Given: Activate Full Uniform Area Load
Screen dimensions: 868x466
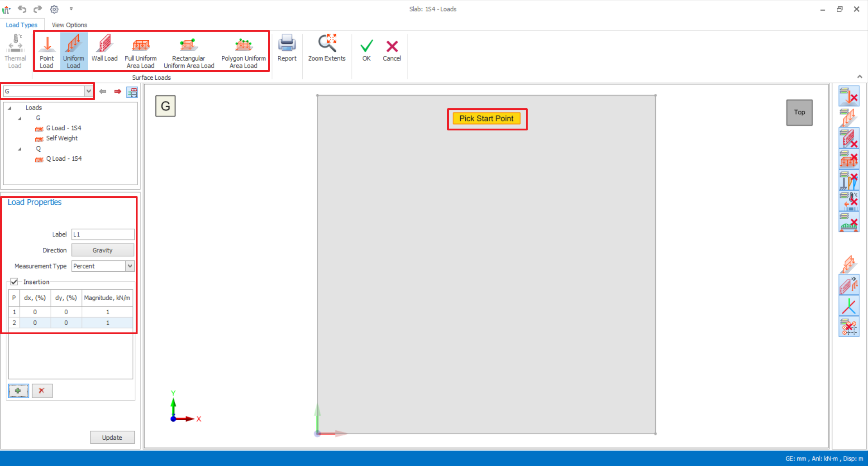Looking at the screenshot, I should point(141,51).
